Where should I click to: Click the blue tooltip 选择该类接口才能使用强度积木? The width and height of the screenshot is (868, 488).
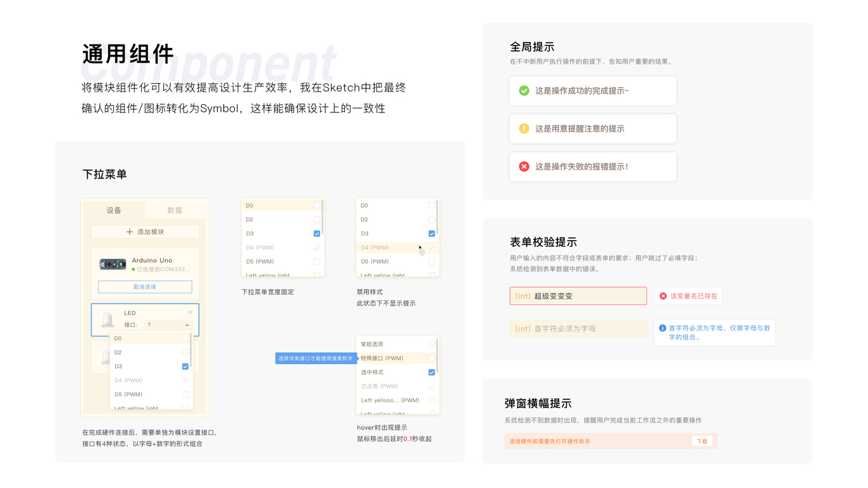click(x=315, y=358)
